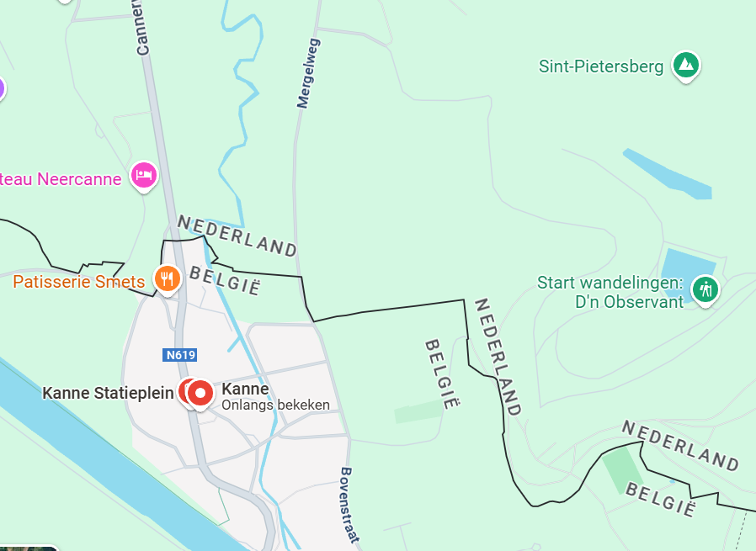The height and width of the screenshot is (551, 756).
Task: Click the Sint-Pietersberg mountain marker icon
Action: [686, 66]
